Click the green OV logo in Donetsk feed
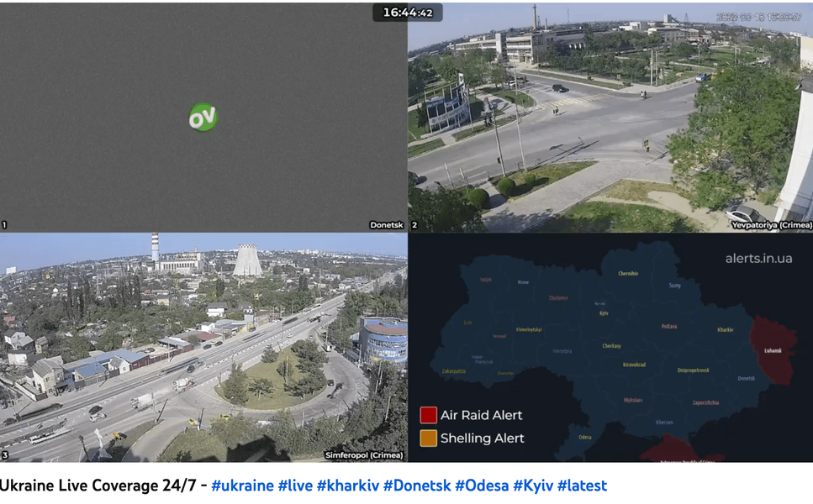Image resolution: width=813 pixels, height=504 pixels. tap(203, 117)
